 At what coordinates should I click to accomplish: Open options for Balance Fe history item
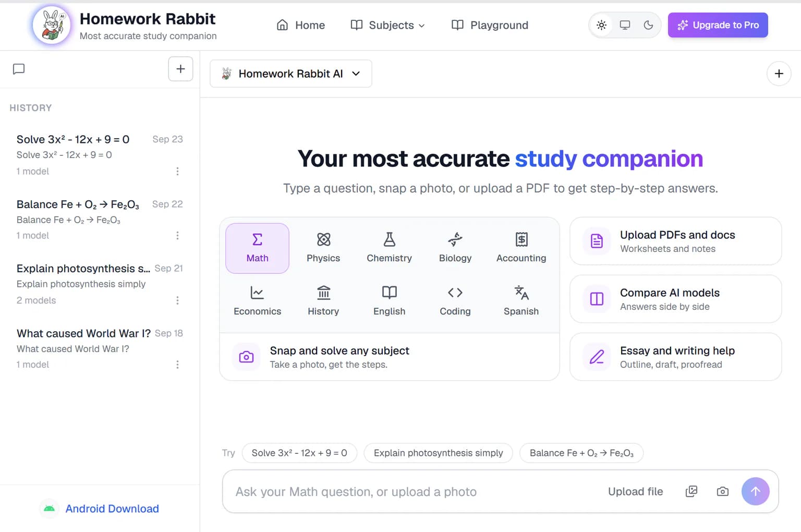pos(177,236)
